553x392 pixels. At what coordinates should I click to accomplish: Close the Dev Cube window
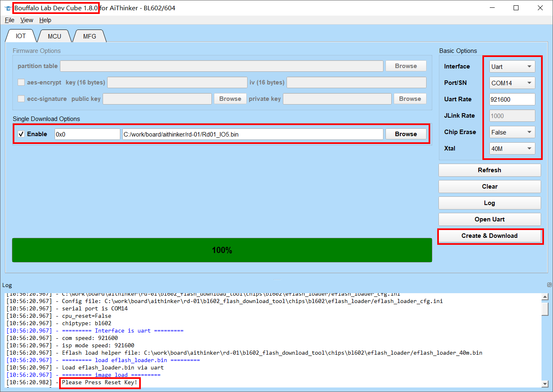(540, 8)
